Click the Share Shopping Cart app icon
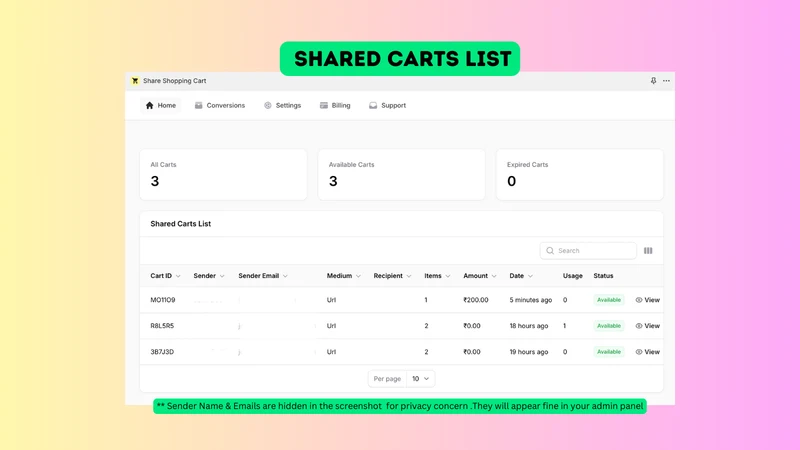 tap(135, 81)
